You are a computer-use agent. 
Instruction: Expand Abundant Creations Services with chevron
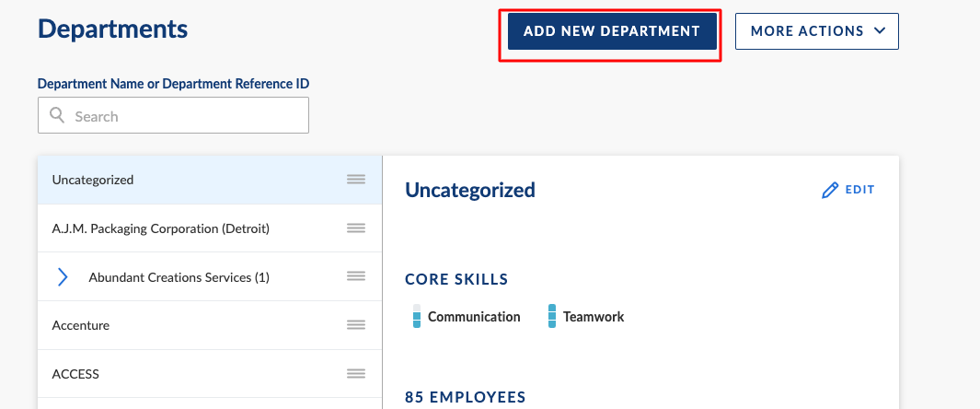tap(63, 277)
